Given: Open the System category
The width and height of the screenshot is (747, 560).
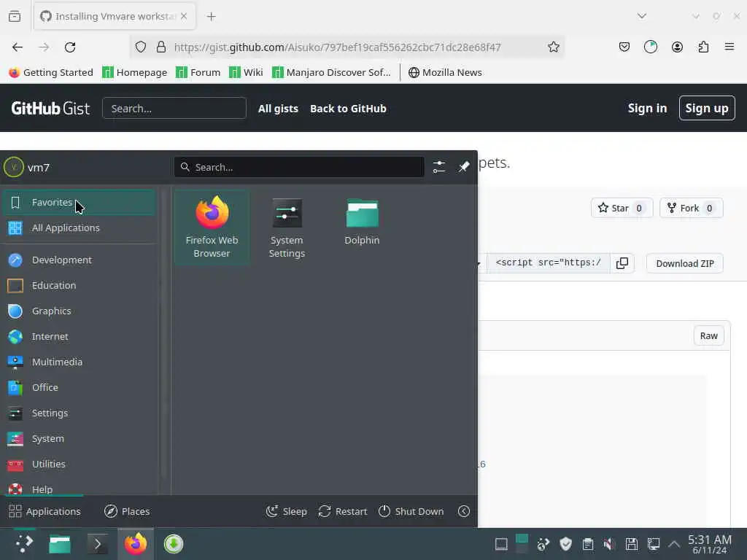Looking at the screenshot, I should pyautogui.click(x=79, y=438).
